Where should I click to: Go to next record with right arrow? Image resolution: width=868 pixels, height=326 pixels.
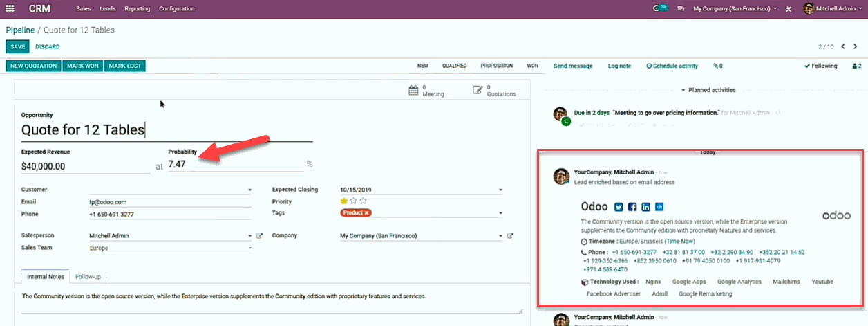[854, 47]
